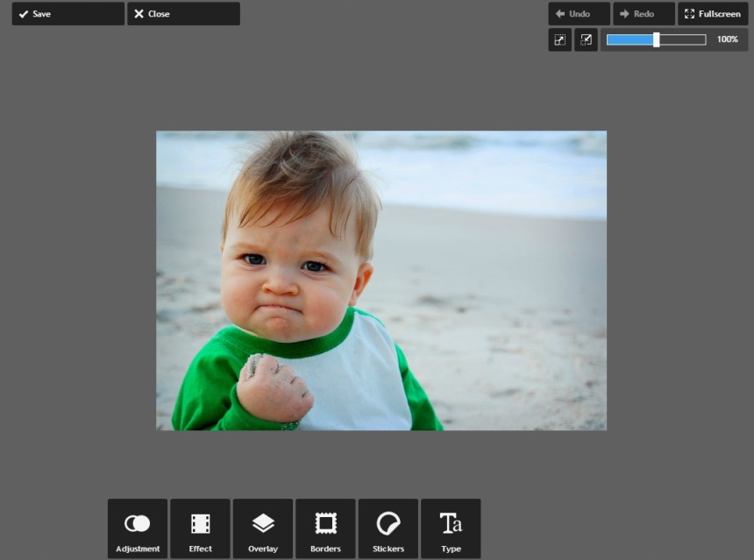Screen dimensions: 754x560
Task: Undo the last change
Action: 579,14
